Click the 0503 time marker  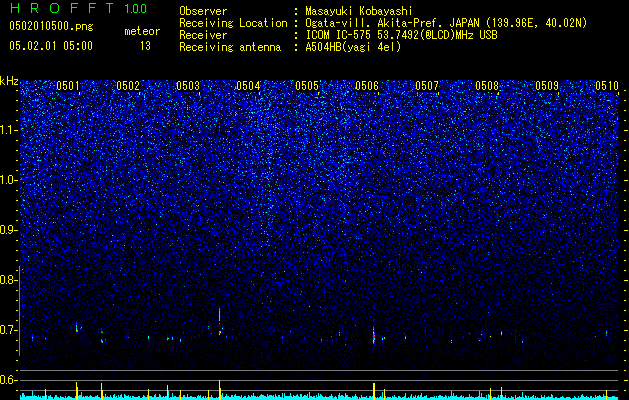click(x=188, y=86)
